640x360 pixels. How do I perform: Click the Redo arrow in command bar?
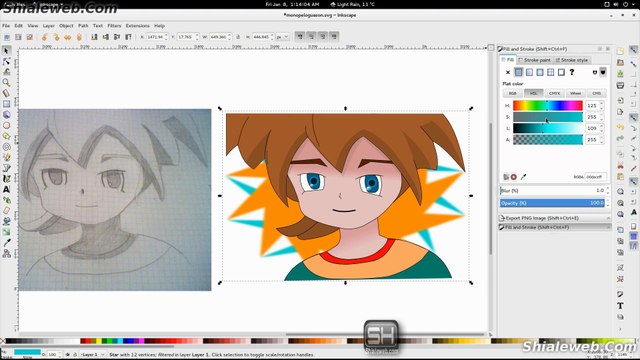(620, 138)
